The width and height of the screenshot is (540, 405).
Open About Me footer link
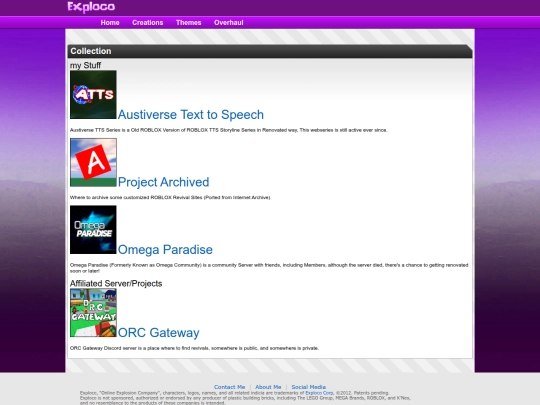268,387
